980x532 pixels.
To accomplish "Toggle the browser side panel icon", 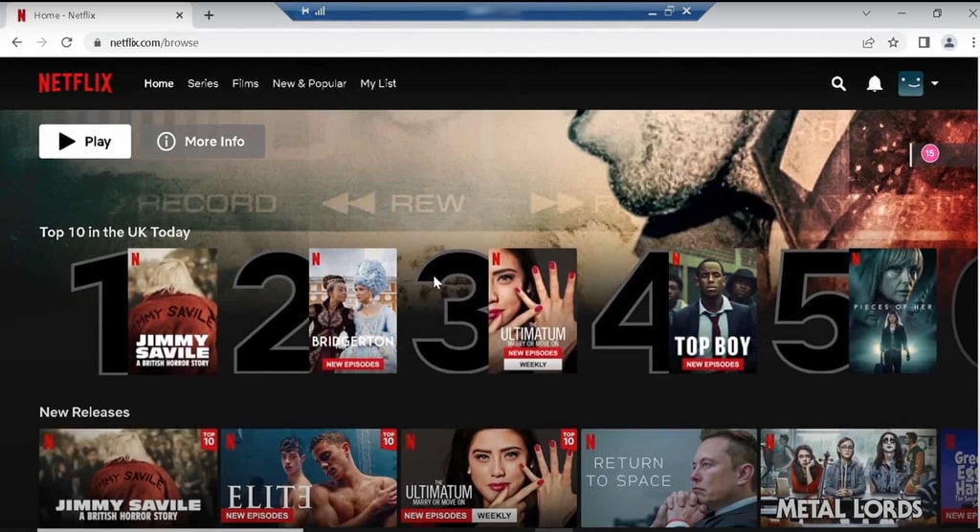I will pyautogui.click(x=924, y=42).
